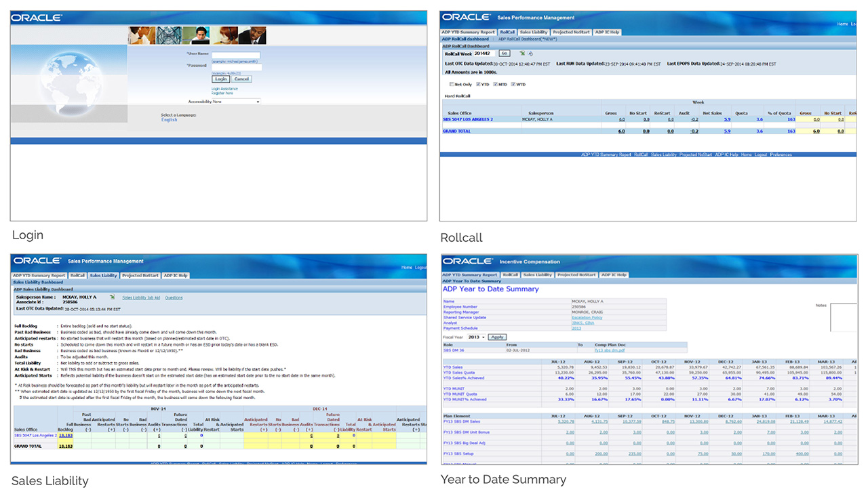Select English language link on Login screen
The image size is (868, 498).
tap(169, 120)
